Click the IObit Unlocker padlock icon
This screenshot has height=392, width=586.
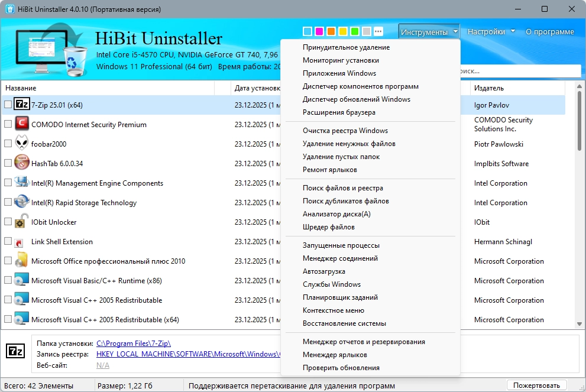(x=21, y=221)
